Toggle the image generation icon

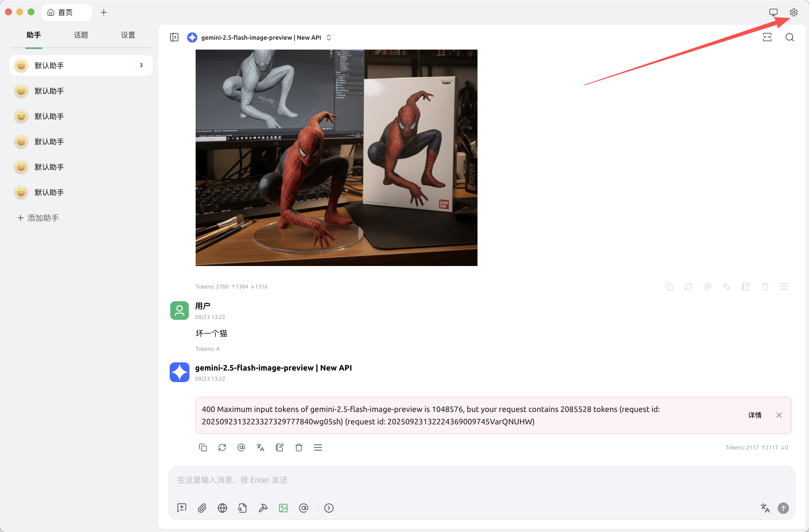tap(283, 508)
